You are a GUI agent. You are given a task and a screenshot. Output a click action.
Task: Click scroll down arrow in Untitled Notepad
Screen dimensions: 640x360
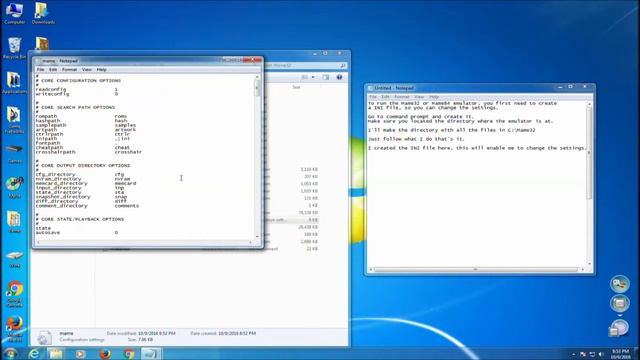(x=589, y=264)
